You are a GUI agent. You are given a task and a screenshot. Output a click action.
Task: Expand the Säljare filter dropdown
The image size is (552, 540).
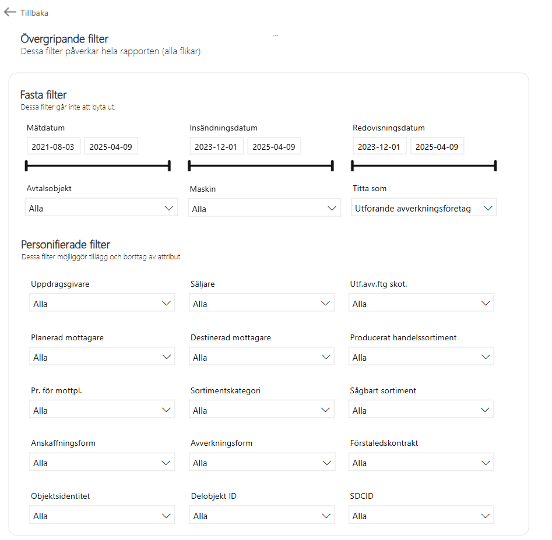tap(262, 303)
